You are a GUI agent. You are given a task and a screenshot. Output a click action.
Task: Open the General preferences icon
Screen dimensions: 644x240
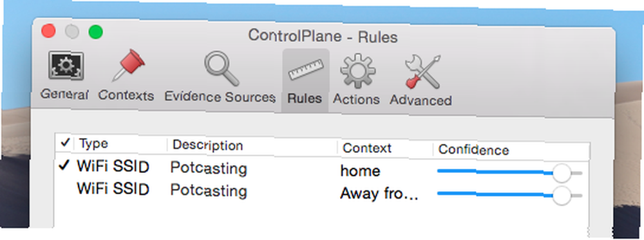pos(66,65)
